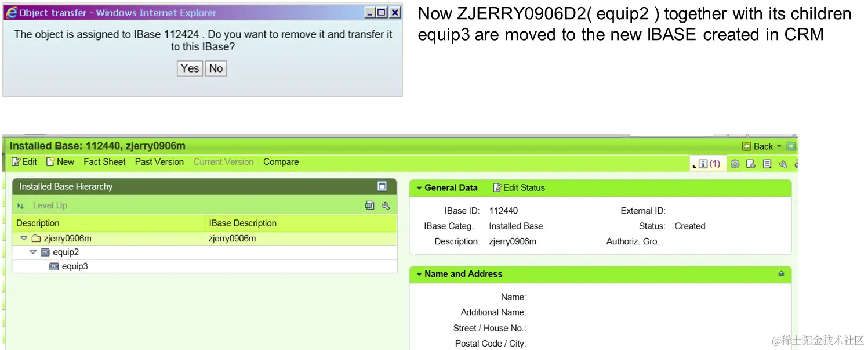Open the Fact Sheet

click(x=104, y=162)
